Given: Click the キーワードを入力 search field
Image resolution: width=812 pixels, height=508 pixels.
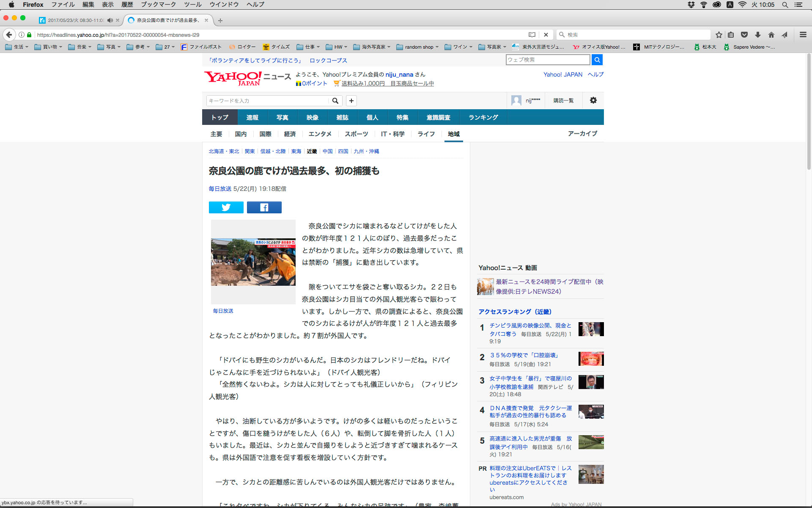Looking at the screenshot, I should 267,101.
